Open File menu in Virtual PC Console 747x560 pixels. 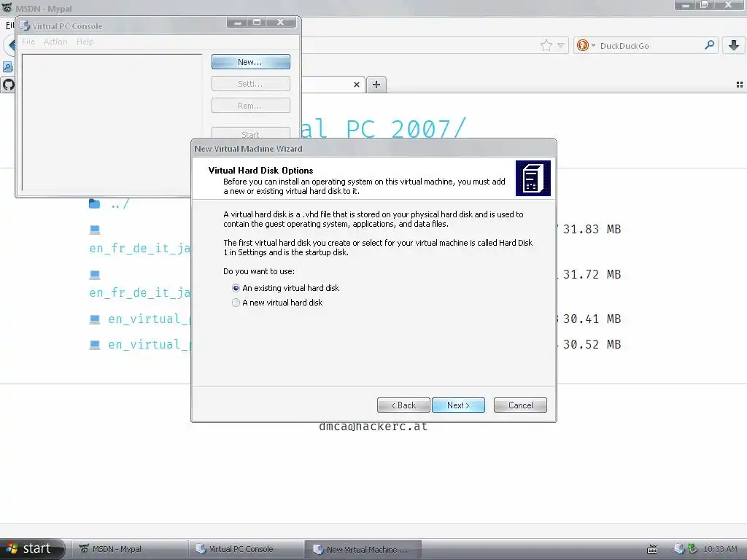(x=28, y=42)
